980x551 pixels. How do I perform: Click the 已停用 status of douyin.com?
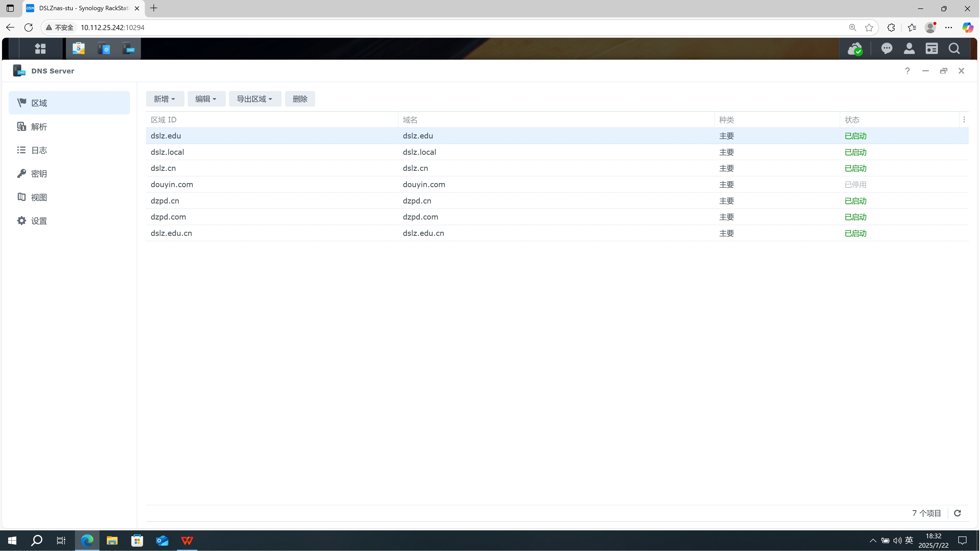(856, 185)
